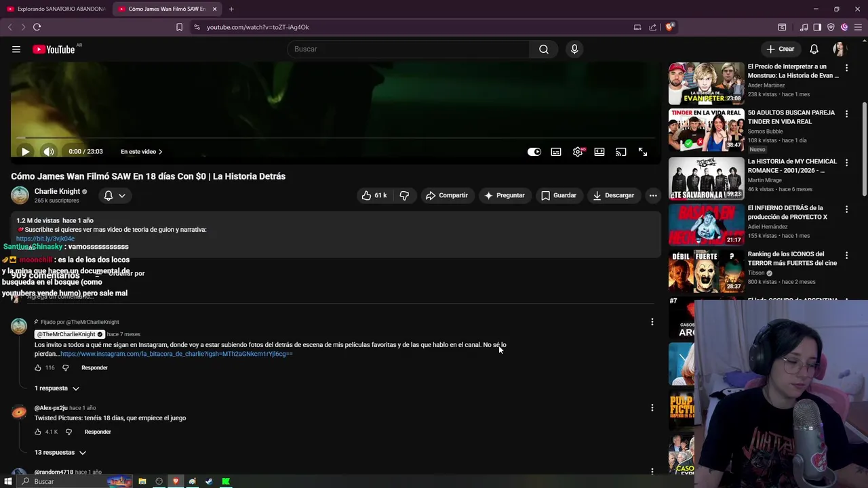Viewport: 868px width, 488px height.
Task: Dislike the @Alex-px2ju comment
Action: click(68, 432)
